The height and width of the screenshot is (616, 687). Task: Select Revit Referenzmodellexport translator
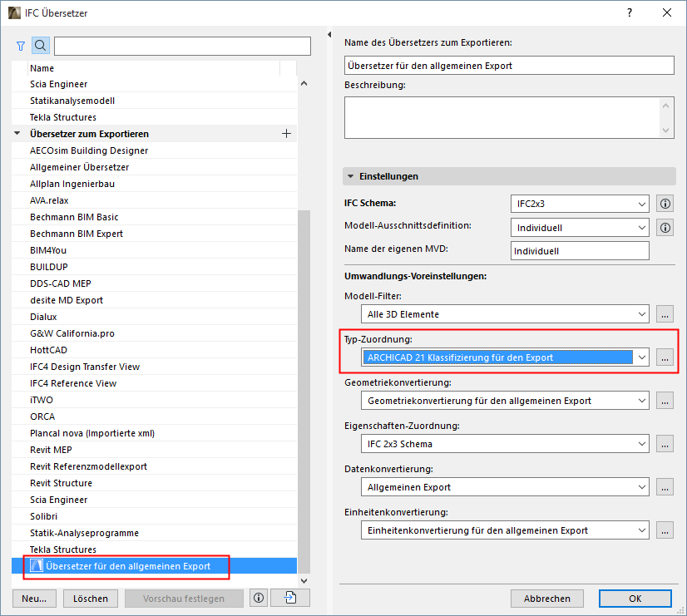tap(154, 466)
